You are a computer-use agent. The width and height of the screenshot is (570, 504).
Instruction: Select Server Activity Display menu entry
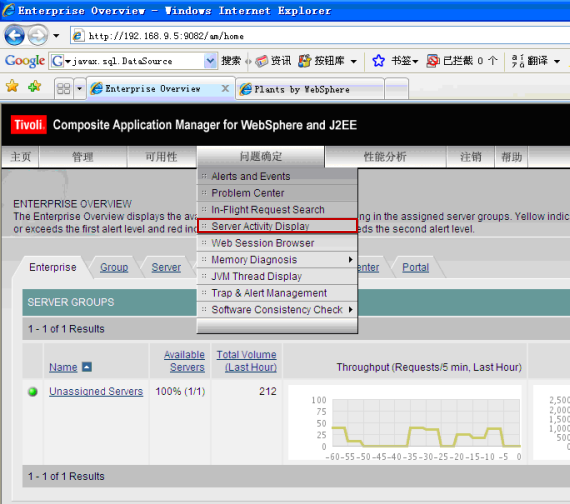point(277,226)
